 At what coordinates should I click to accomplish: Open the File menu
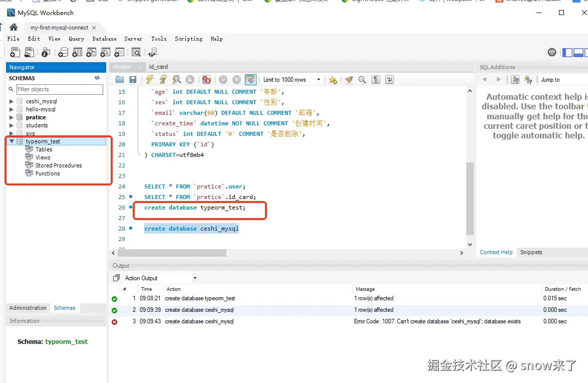pyautogui.click(x=13, y=39)
